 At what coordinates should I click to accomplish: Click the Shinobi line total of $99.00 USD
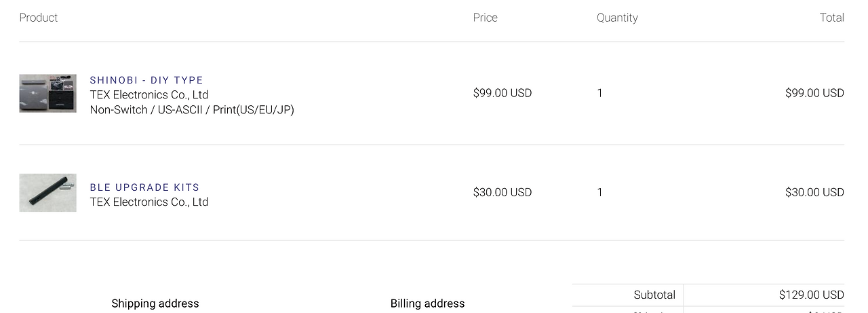click(814, 93)
